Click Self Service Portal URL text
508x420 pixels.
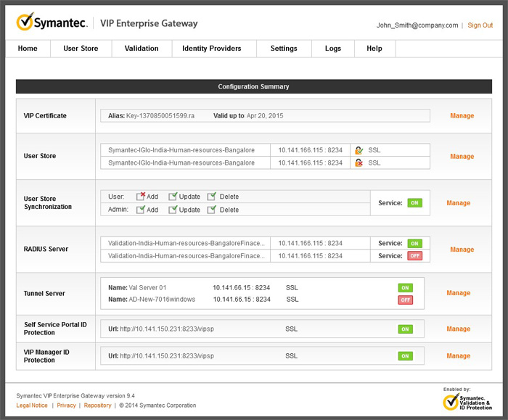pos(167,329)
